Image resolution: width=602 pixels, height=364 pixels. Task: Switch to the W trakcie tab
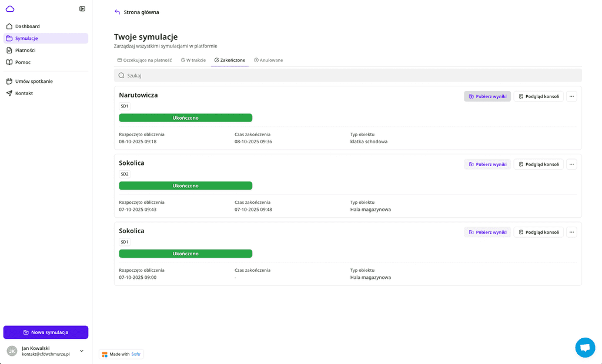point(193,60)
